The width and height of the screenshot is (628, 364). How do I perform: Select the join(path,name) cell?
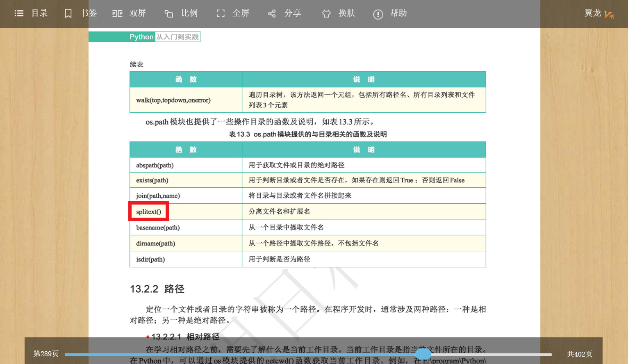coord(186,196)
